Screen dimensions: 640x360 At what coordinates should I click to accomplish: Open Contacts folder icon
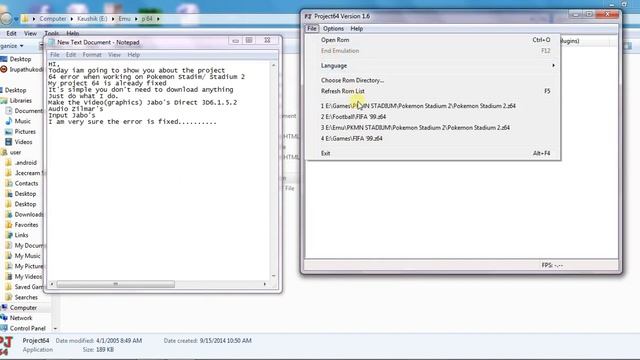9,183
